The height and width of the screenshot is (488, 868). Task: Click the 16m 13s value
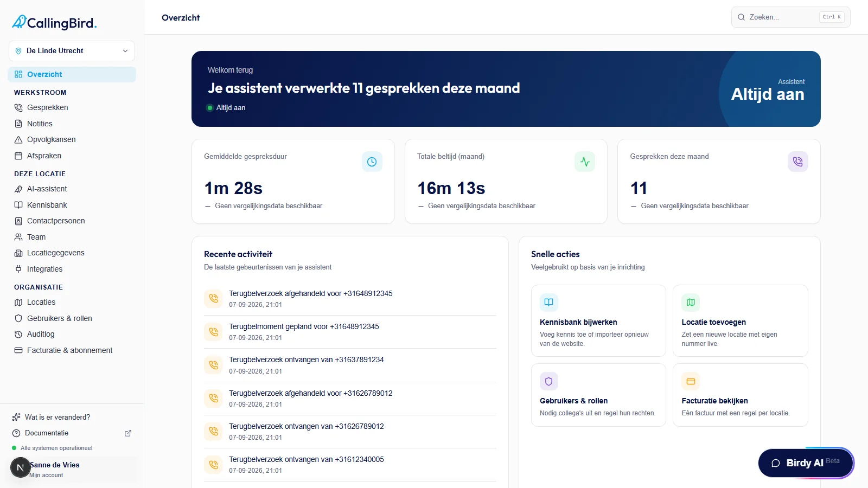pos(451,188)
